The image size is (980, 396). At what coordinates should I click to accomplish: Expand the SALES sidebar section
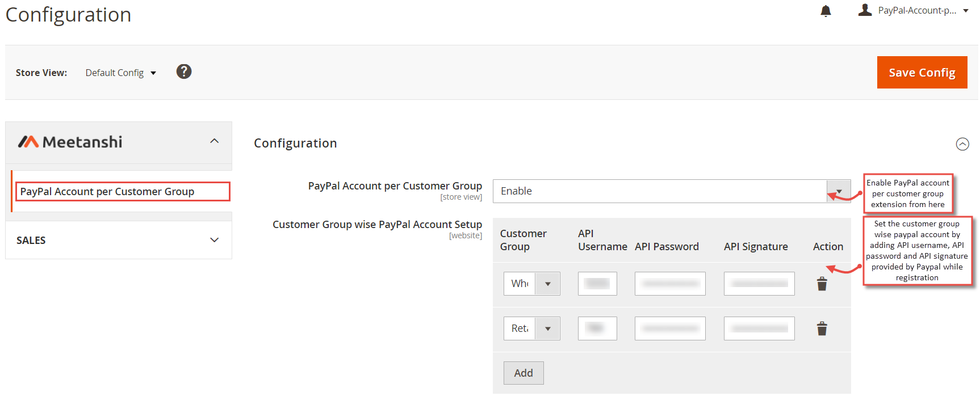[x=119, y=240]
